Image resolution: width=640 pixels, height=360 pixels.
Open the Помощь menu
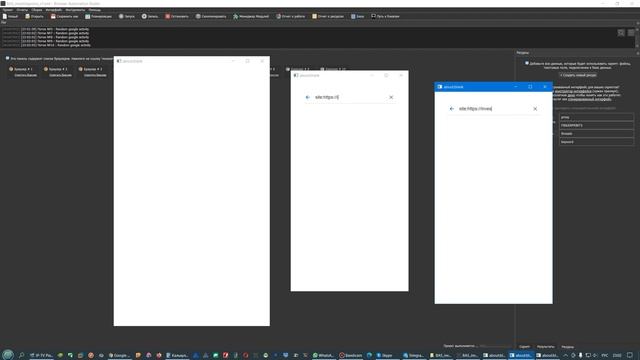coord(94,10)
